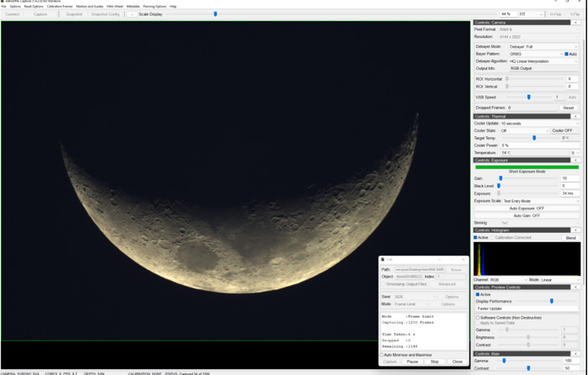The width and height of the screenshot is (588, 375).
Task: Collapse the Exposure controls panel
Action: [575, 160]
